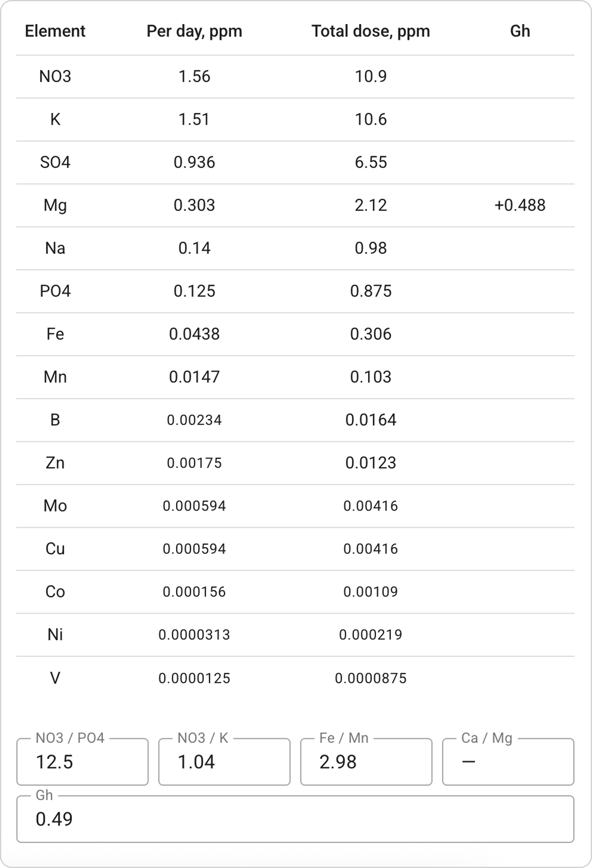Select the Na total dose value 0.98
Screen dimensions: 592x868
[371, 248]
